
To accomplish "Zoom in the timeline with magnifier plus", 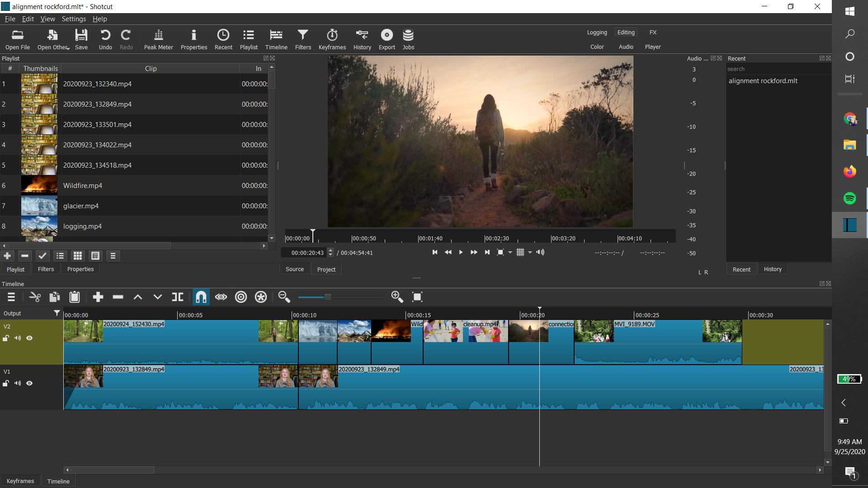I will [x=397, y=297].
